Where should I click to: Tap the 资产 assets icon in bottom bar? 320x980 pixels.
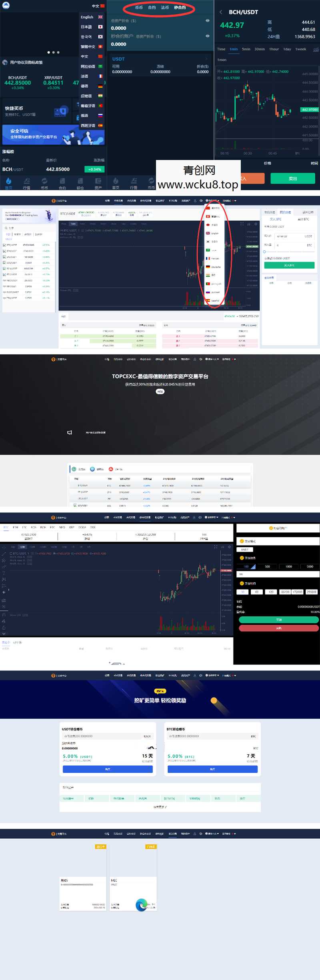(x=98, y=184)
